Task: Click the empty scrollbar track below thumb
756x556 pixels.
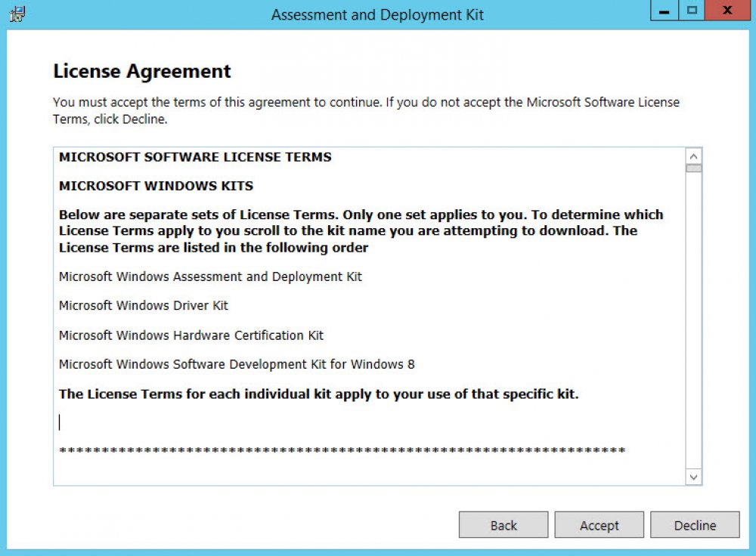Action: tap(693, 320)
